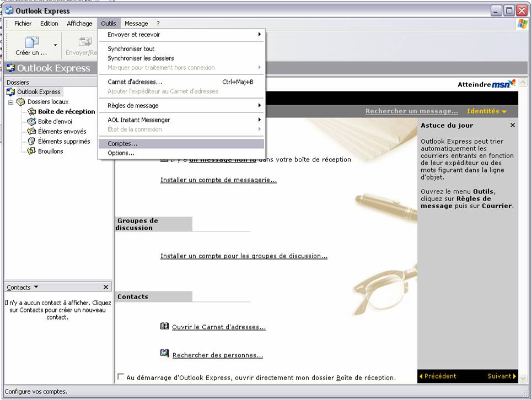This screenshot has height=400, width=532.
Task: Click the address book icon beside Ouvrir le Carnet
Action: [164, 326]
